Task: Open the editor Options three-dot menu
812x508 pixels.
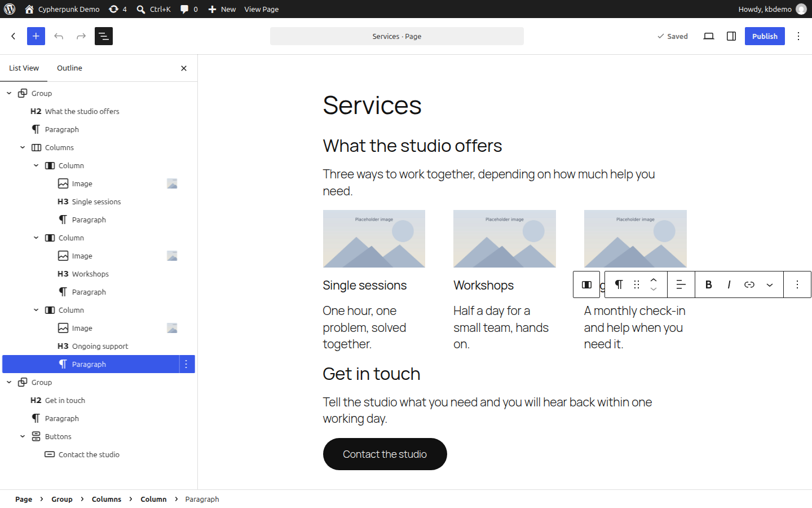Action: (x=798, y=36)
